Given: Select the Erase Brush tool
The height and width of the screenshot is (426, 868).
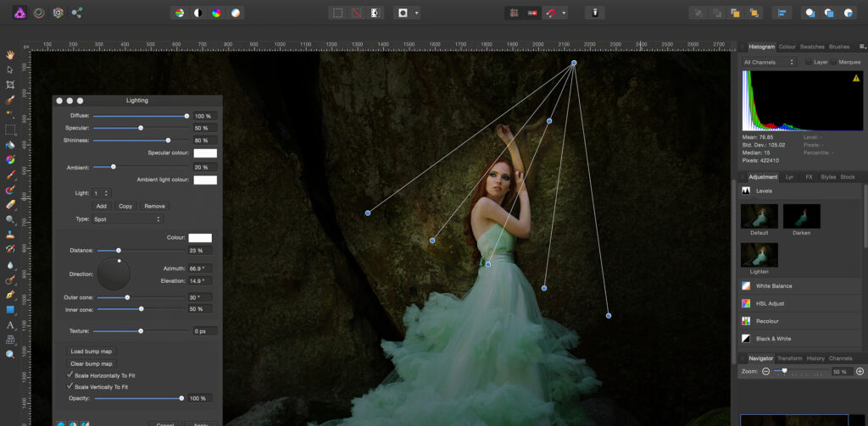Looking at the screenshot, I should click(10, 205).
